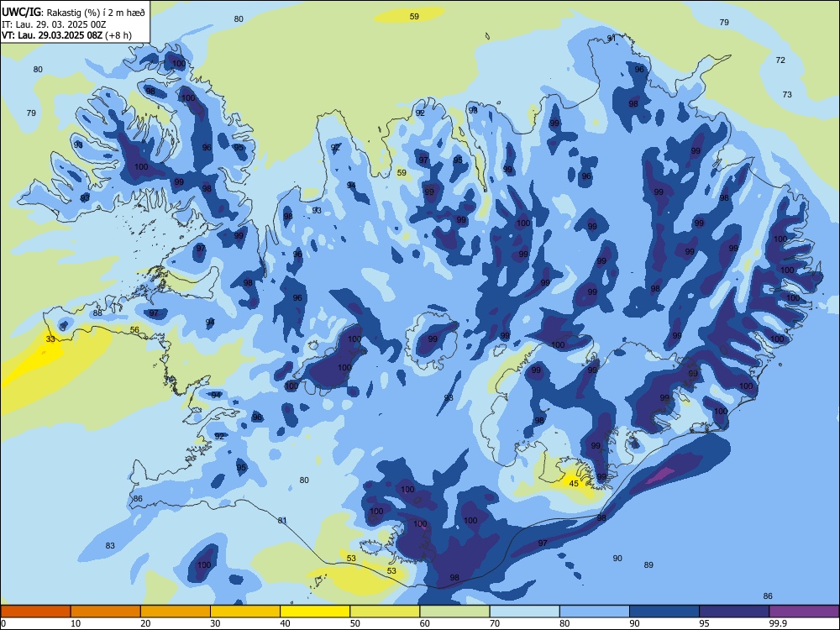840x630 pixels.
Task: Click the 72 humidity value on the map
Action: 780,60
